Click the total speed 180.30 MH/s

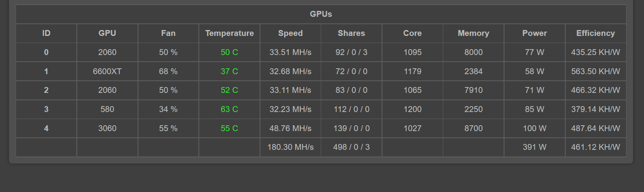pyautogui.click(x=290, y=147)
